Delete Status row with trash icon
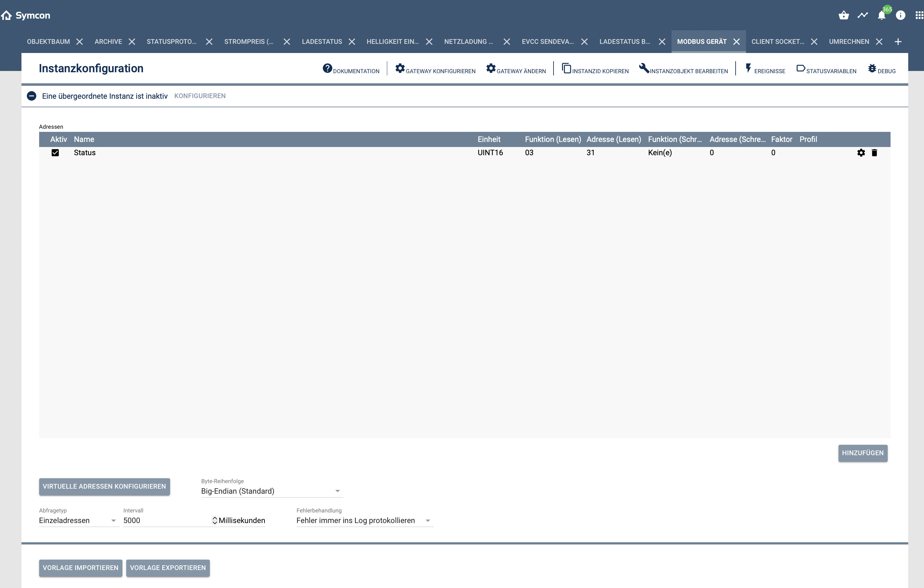Viewport: 924px width, 588px height. click(x=874, y=153)
